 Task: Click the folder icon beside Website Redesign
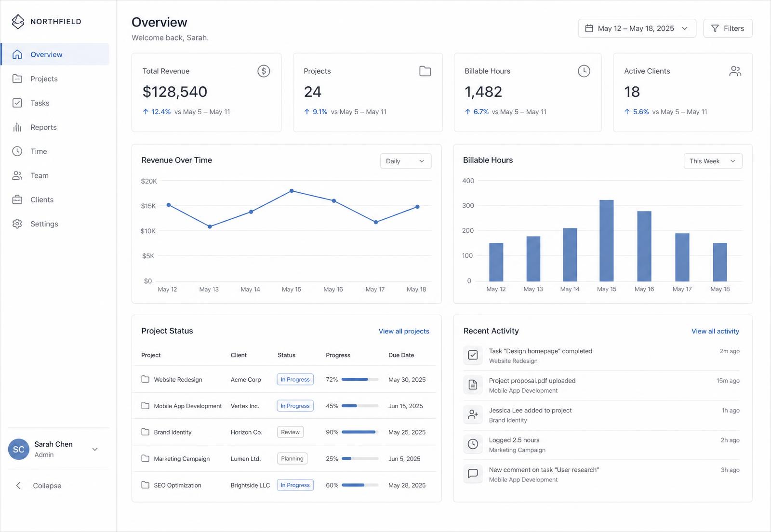coord(145,379)
